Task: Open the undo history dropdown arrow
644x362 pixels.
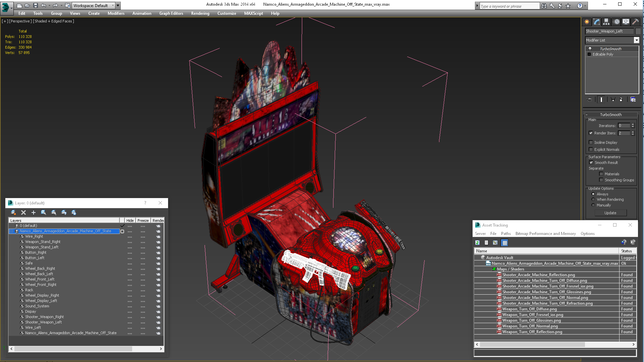Action: pyautogui.click(x=49, y=5)
